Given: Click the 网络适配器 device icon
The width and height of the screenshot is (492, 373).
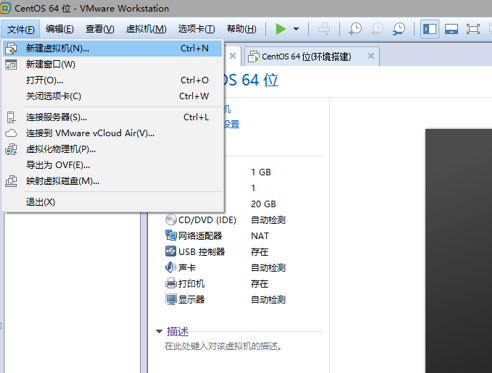Looking at the screenshot, I should (171, 235).
